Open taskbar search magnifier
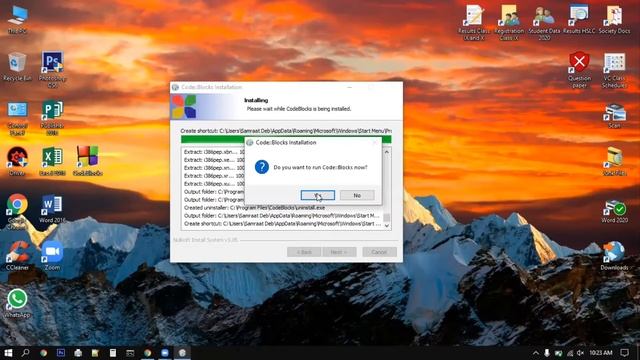 [x=25, y=353]
